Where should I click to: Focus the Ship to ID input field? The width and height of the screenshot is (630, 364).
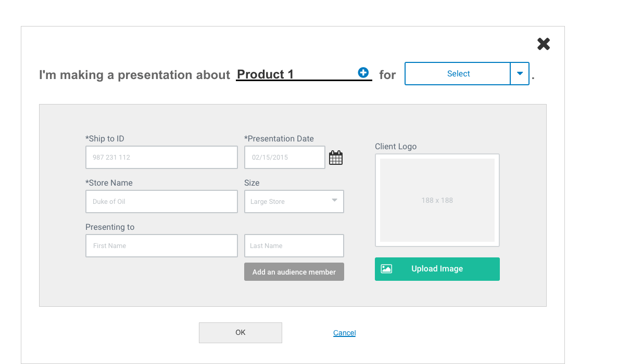(161, 158)
